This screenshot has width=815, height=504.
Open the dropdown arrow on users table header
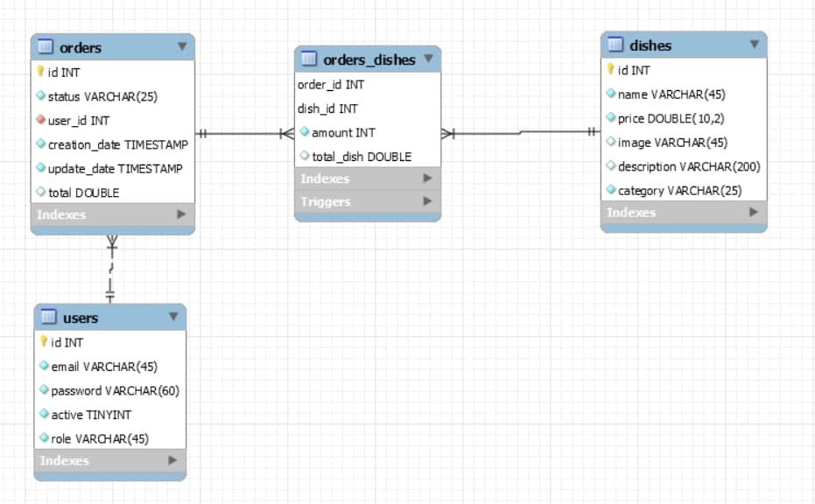click(x=173, y=318)
